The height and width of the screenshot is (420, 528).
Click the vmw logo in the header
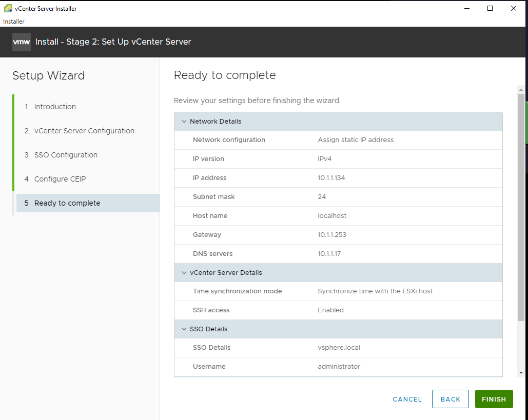[22, 42]
